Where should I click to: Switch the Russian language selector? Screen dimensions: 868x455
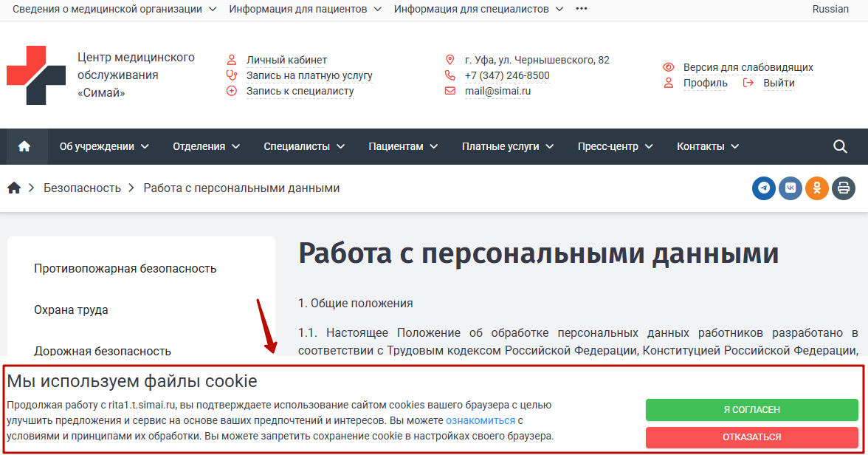830,9
